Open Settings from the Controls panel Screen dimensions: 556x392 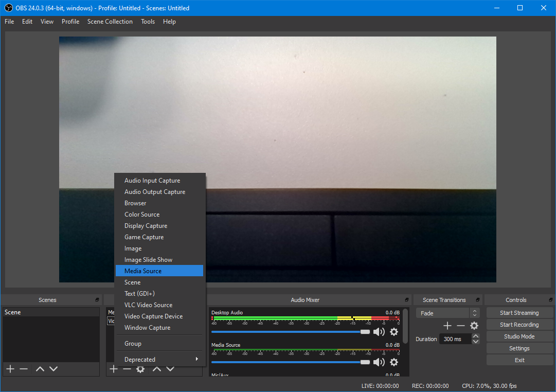coord(519,348)
